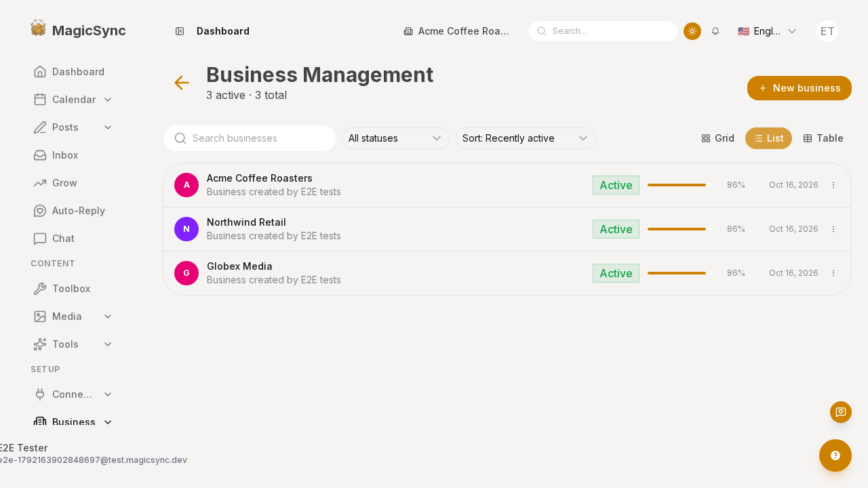Click the Chat bubble icon

point(40,239)
